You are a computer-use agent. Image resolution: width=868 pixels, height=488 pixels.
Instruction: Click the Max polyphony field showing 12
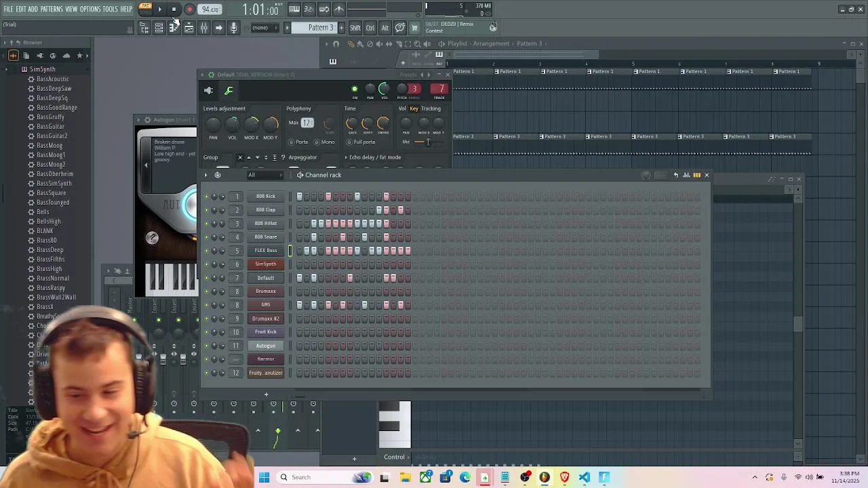click(307, 123)
